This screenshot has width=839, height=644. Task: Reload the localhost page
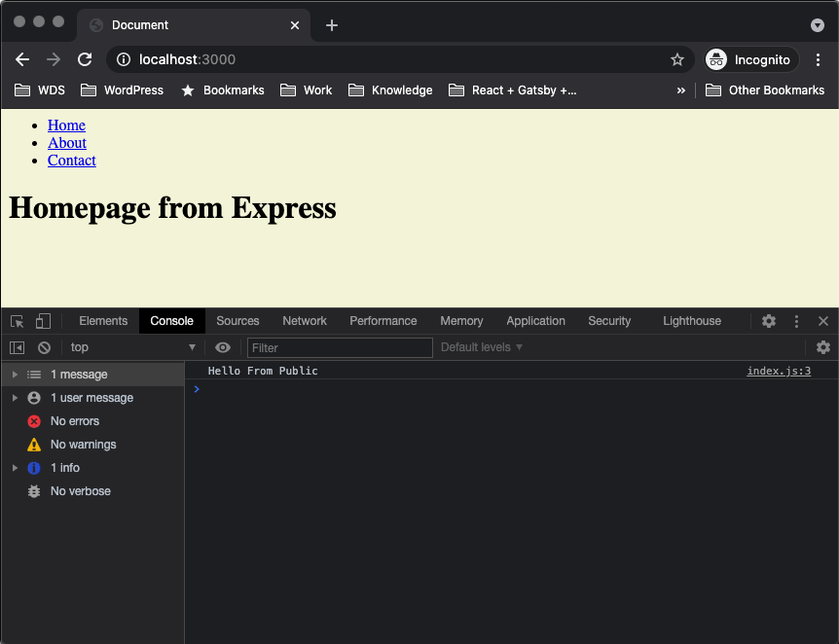[85, 59]
